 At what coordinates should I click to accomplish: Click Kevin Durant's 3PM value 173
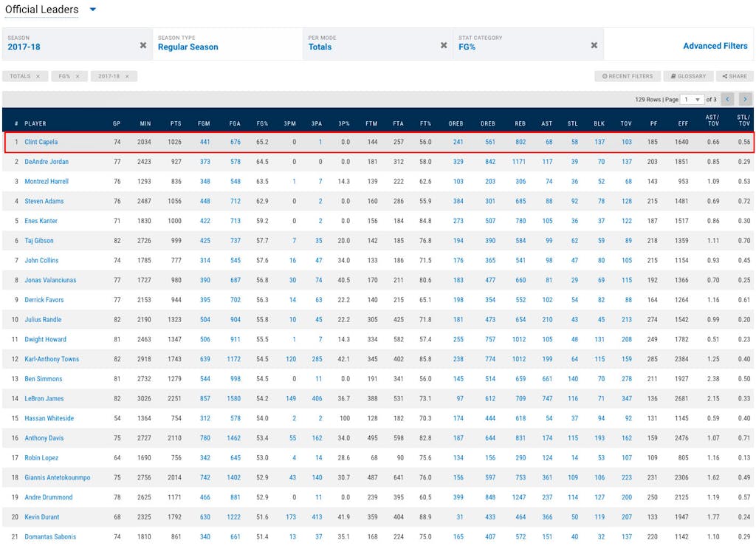[291, 517]
